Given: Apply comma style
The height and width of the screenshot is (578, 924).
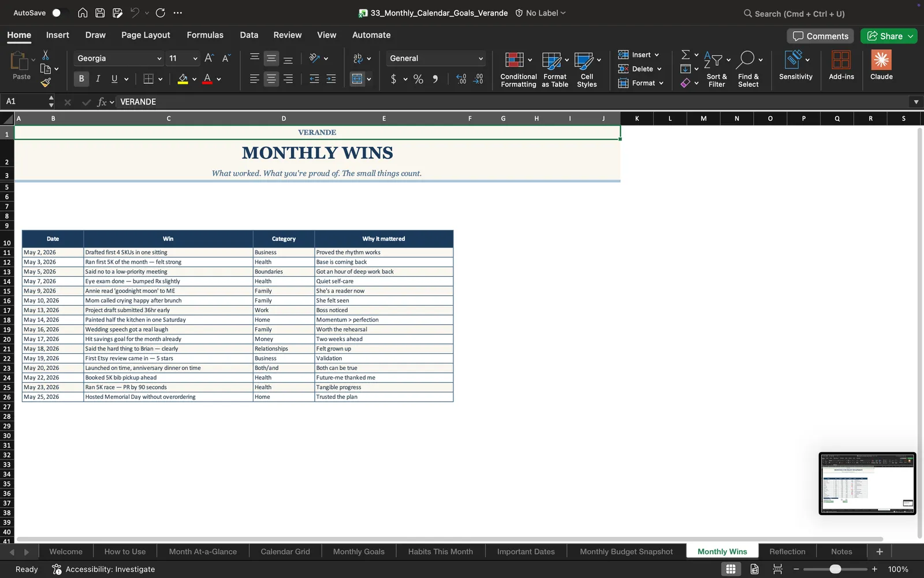Looking at the screenshot, I should [x=435, y=79].
